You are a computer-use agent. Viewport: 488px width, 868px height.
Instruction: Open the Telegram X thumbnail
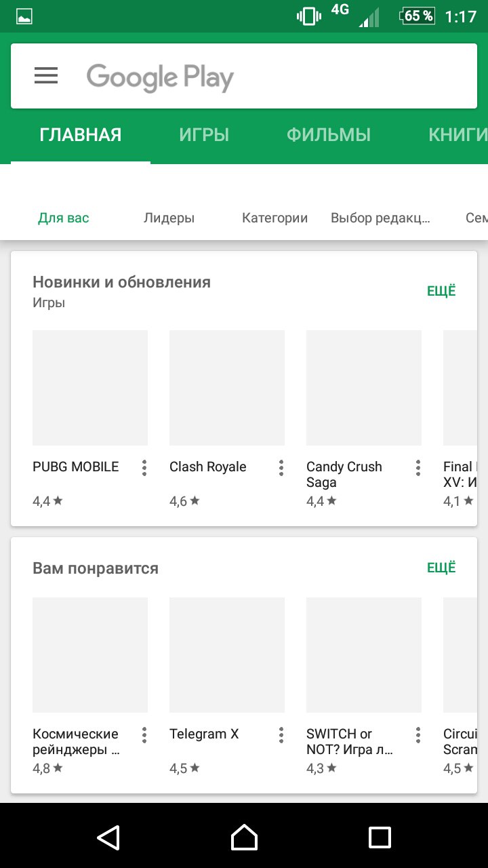(x=227, y=655)
